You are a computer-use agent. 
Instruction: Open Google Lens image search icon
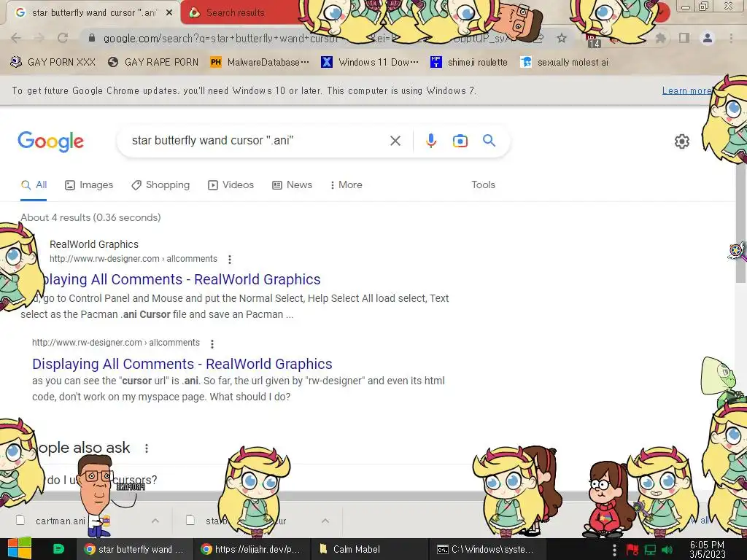point(460,141)
